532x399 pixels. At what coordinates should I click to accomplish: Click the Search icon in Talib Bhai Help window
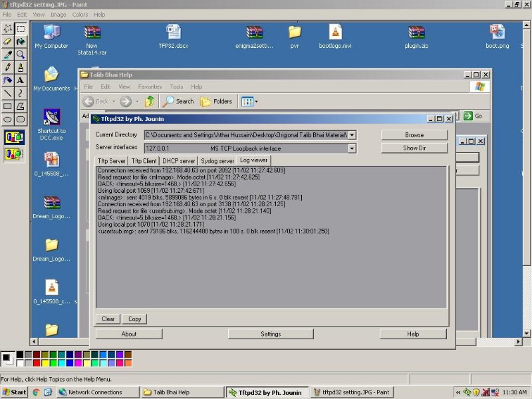coord(178,102)
